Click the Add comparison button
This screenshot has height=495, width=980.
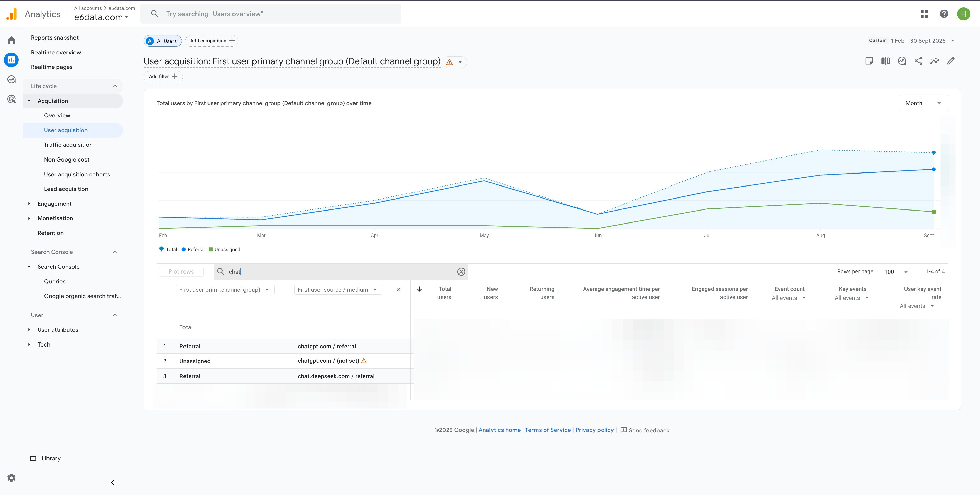212,41
